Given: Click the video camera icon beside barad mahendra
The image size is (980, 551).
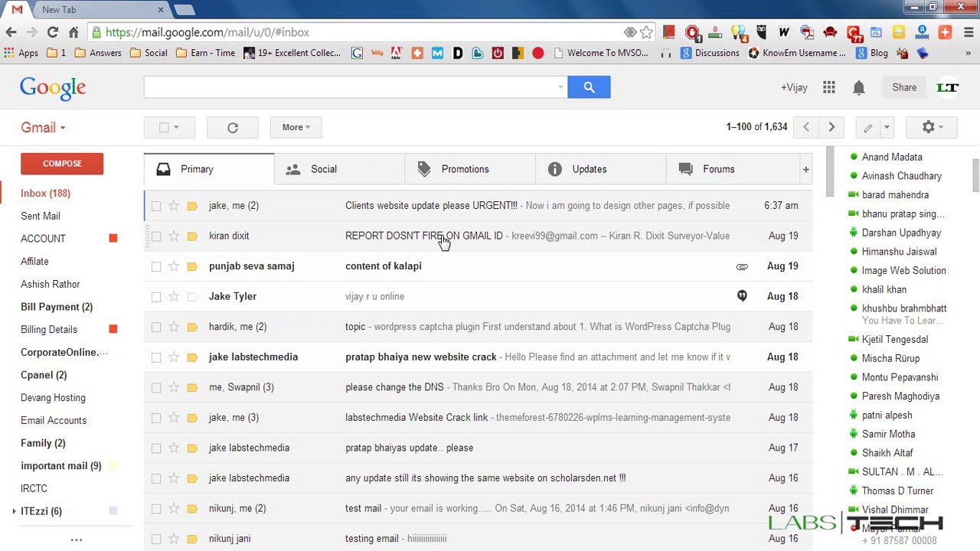Looking at the screenshot, I should pyautogui.click(x=854, y=195).
